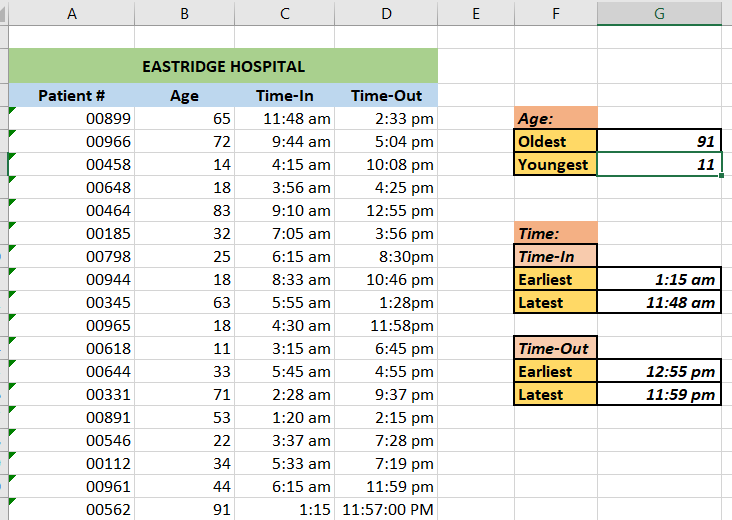Click the Earliest Time-In value 1:15 am
This screenshot has height=520, width=732.
[659, 280]
